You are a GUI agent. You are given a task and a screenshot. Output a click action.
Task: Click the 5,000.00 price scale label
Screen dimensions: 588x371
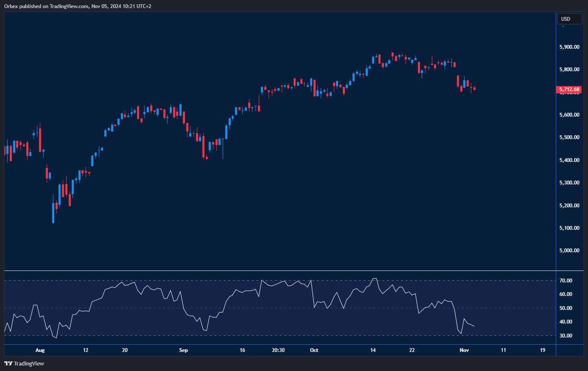pos(569,251)
